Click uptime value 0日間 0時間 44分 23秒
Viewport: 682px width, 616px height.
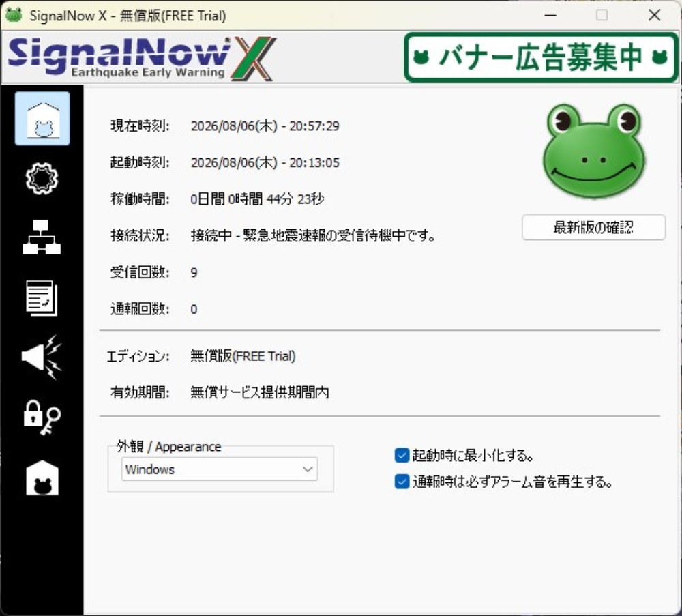coord(257,199)
